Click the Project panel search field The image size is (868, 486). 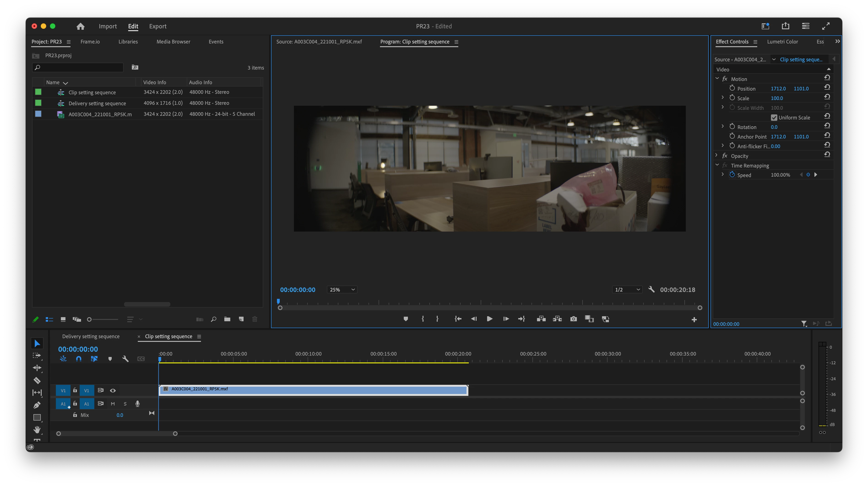(x=81, y=67)
